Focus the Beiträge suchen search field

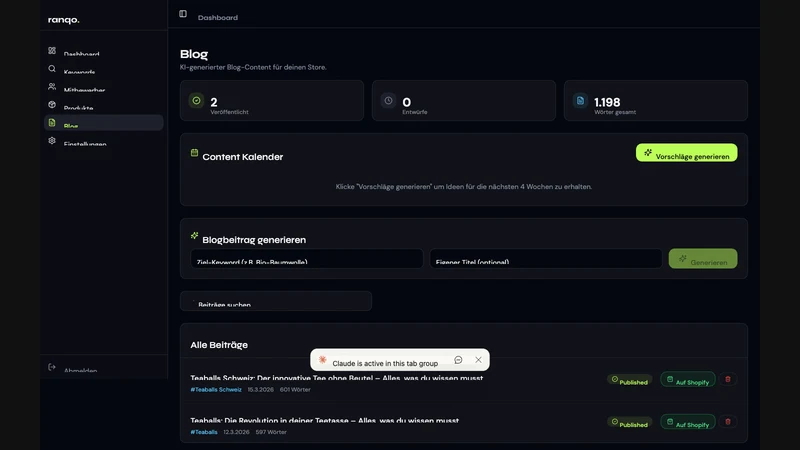[276, 301]
